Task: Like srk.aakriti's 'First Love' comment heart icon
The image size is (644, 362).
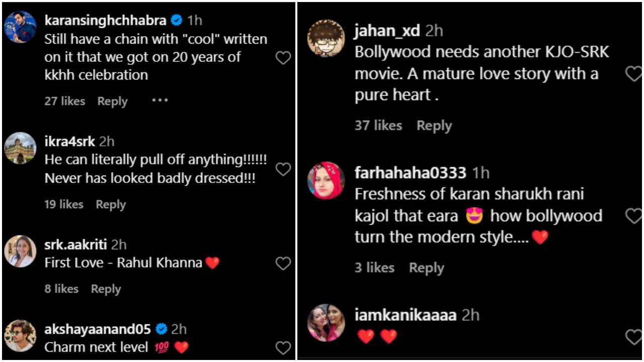Action: (283, 263)
